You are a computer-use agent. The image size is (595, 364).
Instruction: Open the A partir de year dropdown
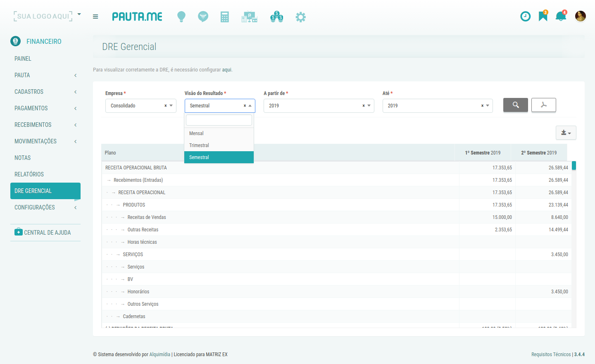[319, 106]
